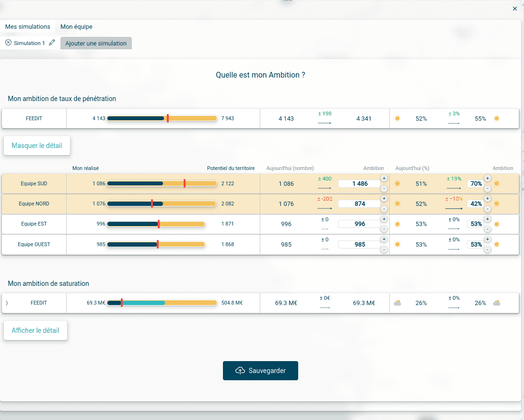This screenshot has width=524, height=420.
Task: Click sun icon after Equipe NORD 42%
Action: tap(497, 204)
